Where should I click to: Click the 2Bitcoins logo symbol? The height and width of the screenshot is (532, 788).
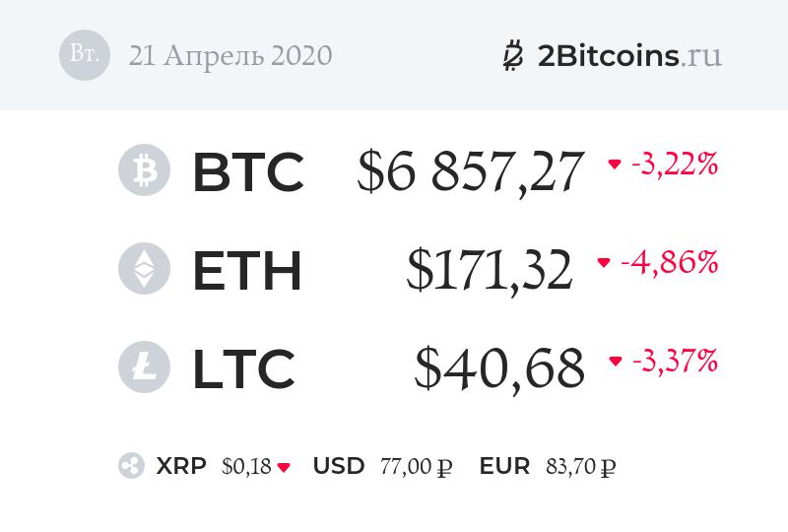pyautogui.click(x=512, y=56)
